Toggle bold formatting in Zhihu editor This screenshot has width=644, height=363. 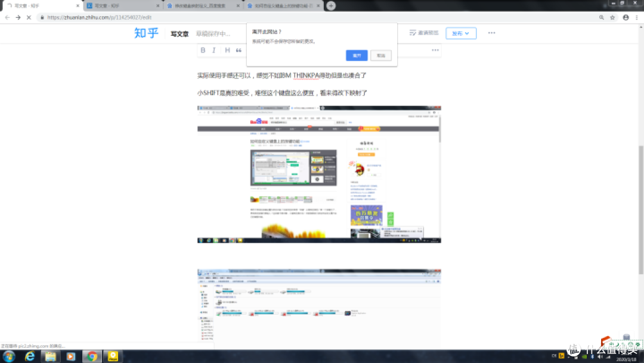(x=203, y=50)
